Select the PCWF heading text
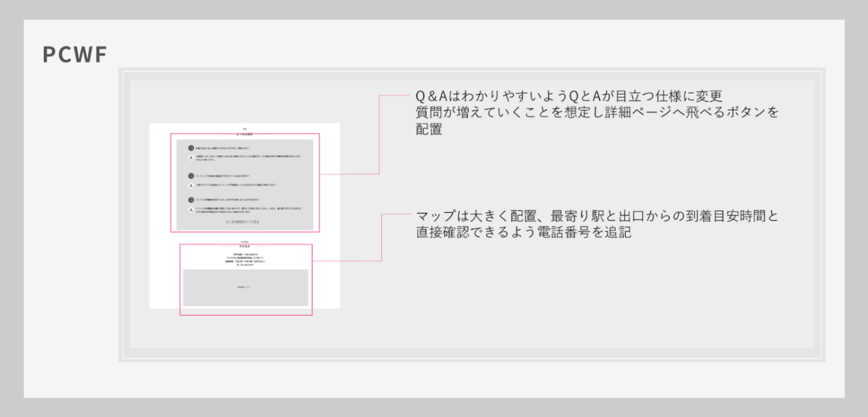Viewport: 868px width, 417px height. [x=74, y=55]
